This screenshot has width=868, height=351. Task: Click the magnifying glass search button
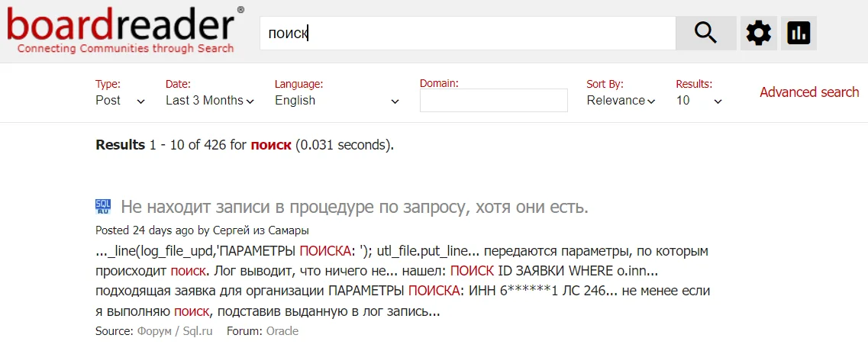pyautogui.click(x=705, y=34)
